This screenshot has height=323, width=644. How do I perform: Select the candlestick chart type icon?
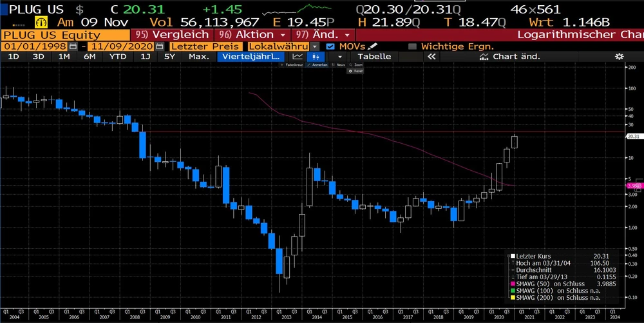click(x=317, y=57)
